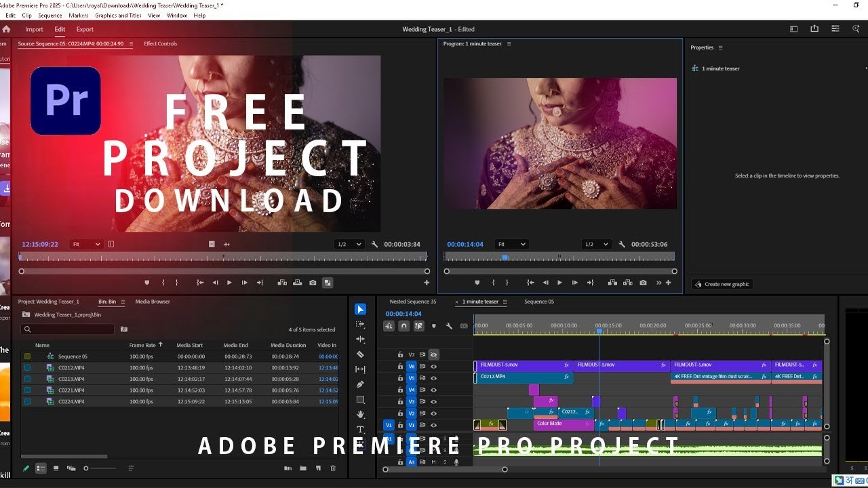Click Program monitor playhead on time ruler

(x=505, y=258)
